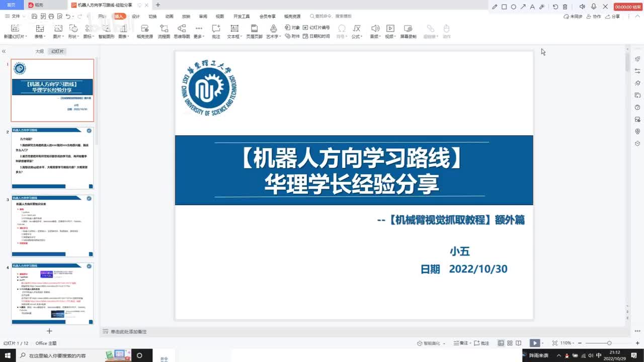This screenshot has width=644, height=362.
Task: Collapse the ribbon with the chevron
Action: (637, 16)
